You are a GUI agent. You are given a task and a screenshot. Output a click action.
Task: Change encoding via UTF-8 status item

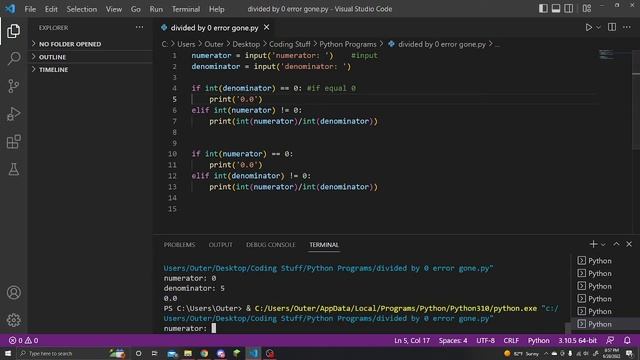click(x=485, y=340)
